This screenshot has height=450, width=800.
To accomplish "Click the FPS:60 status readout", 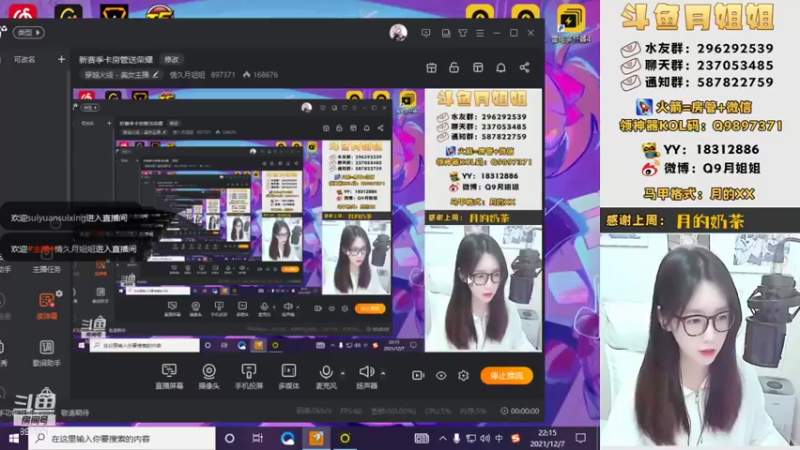I will pyautogui.click(x=351, y=411).
